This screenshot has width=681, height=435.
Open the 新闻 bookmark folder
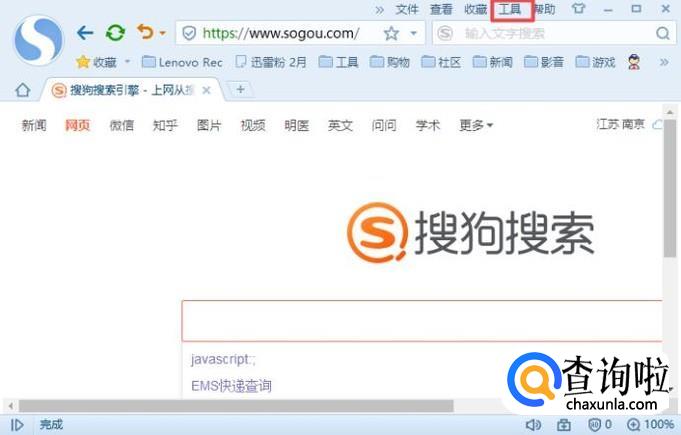493,63
